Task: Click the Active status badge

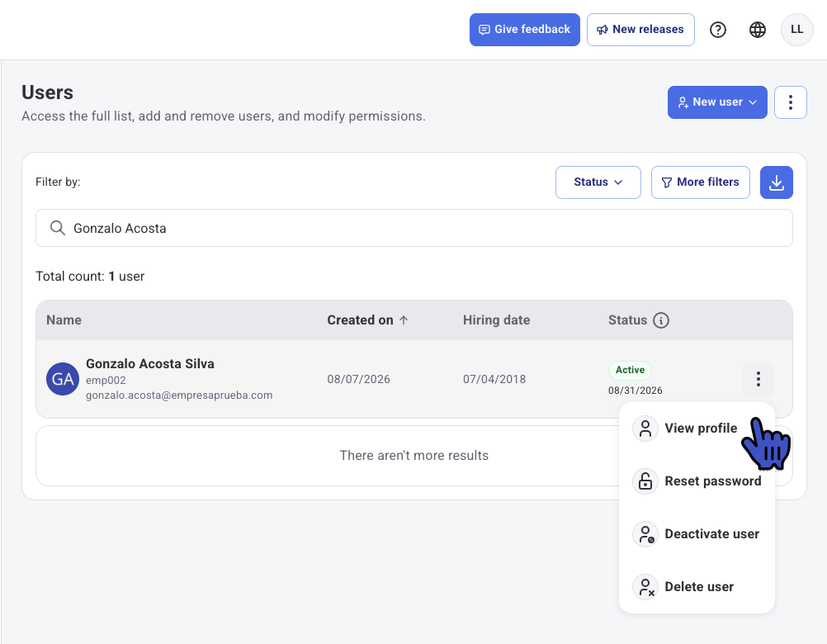Action: pyautogui.click(x=630, y=370)
